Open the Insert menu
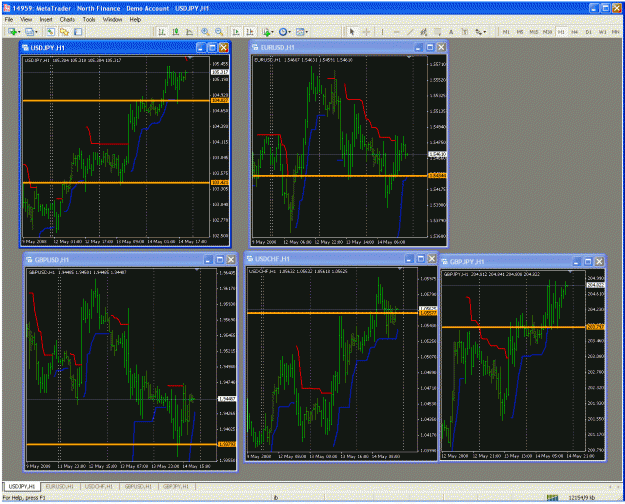625x504 pixels. pyautogui.click(x=46, y=19)
